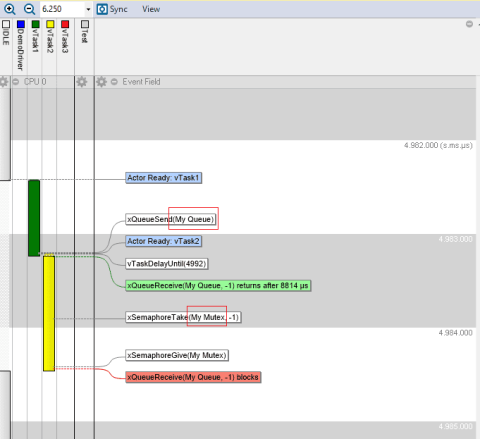This screenshot has width=480, height=439.
Task: Click the green vTask1 color box
Action: [x=35, y=24]
